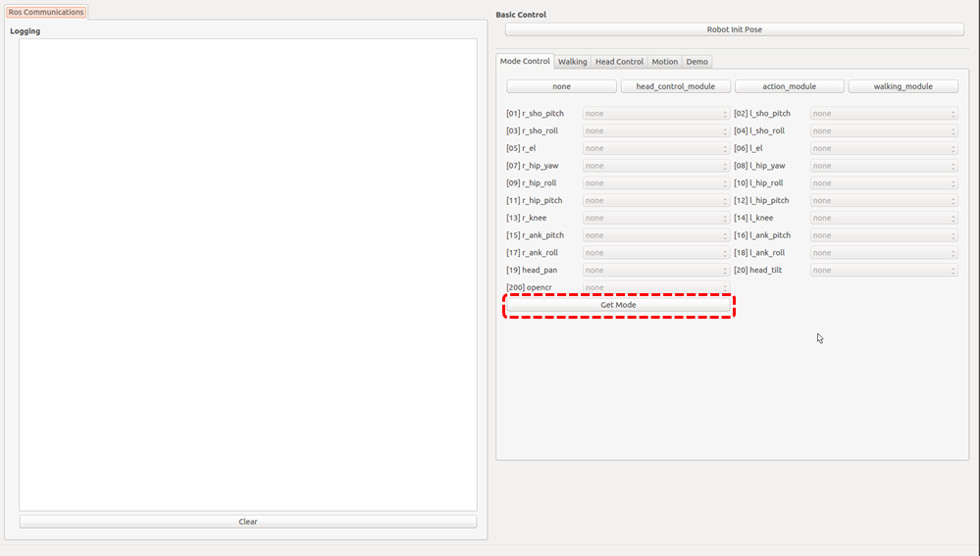Screen dimensions: 980x556
Task: Open the l_hip_yaw module dropdown
Action: pos(884,166)
